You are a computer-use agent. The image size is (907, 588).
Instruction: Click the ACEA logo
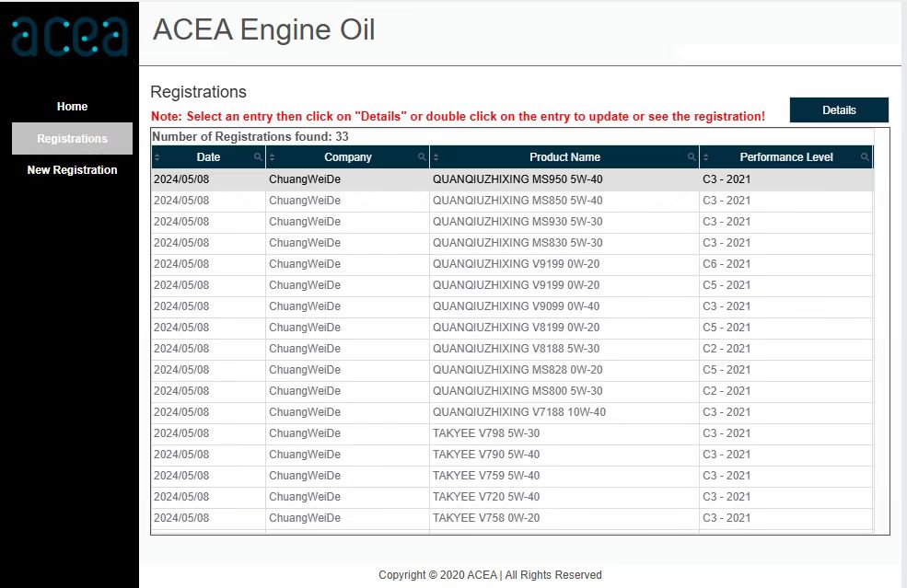(x=69, y=36)
